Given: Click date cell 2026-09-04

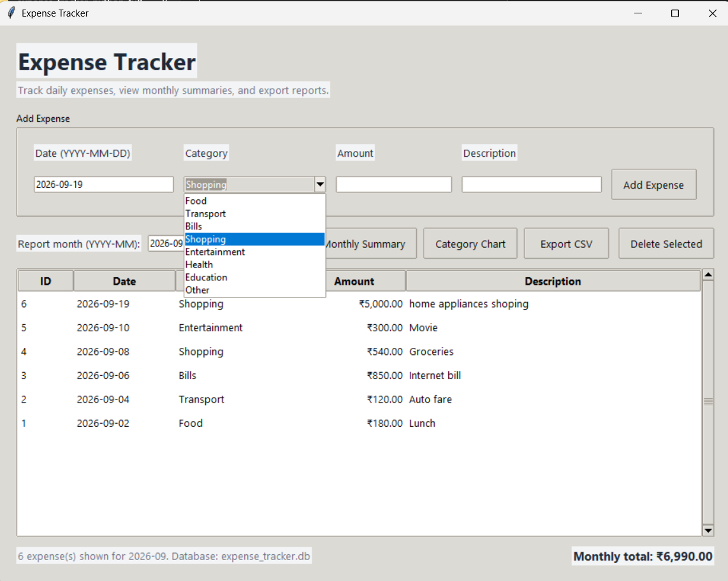Looking at the screenshot, I should (x=103, y=399).
